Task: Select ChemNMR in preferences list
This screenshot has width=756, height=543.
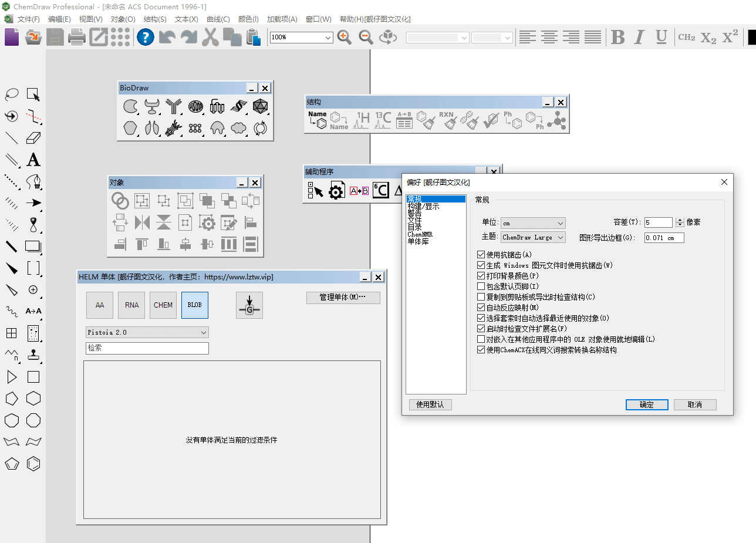Action: tap(420, 234)
